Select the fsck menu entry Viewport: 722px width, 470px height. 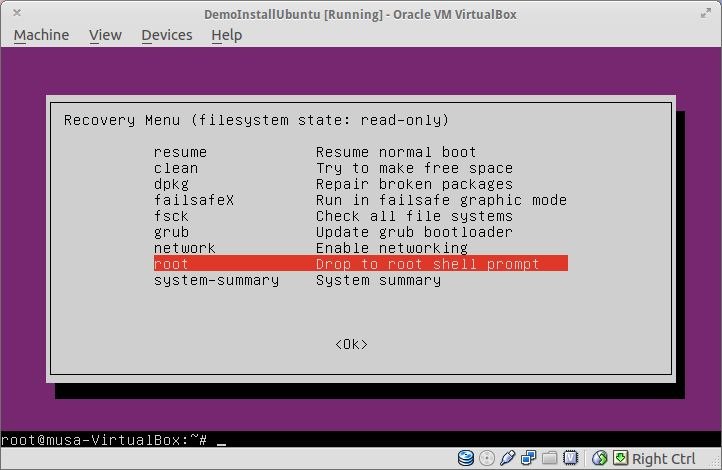(x=171, y=216)
